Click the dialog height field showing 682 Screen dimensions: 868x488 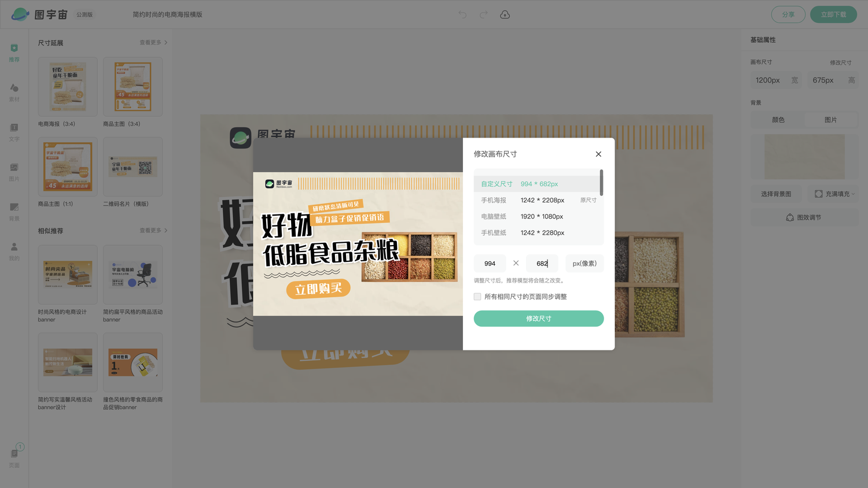pos(542,264)
